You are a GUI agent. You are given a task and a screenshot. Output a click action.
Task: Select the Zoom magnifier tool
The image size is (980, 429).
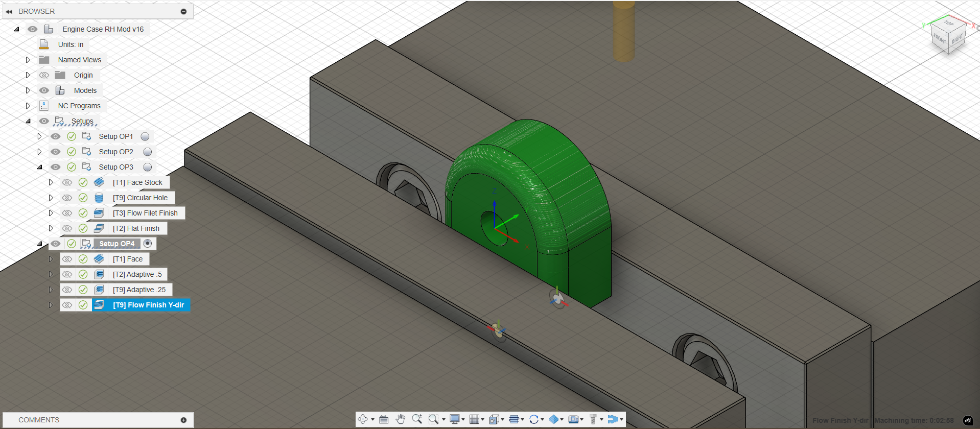point(417,419)
